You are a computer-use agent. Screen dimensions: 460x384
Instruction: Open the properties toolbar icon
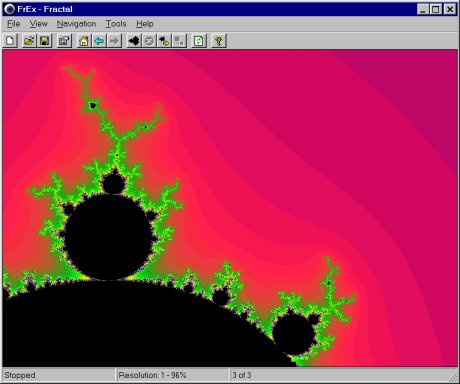64,41
